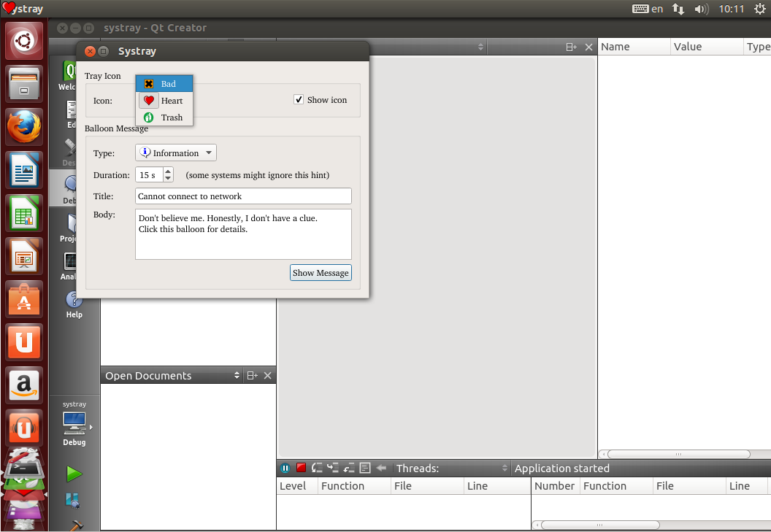771x532 pixels.
Task: Open the system gear session menu
Action: pos(760,9)
